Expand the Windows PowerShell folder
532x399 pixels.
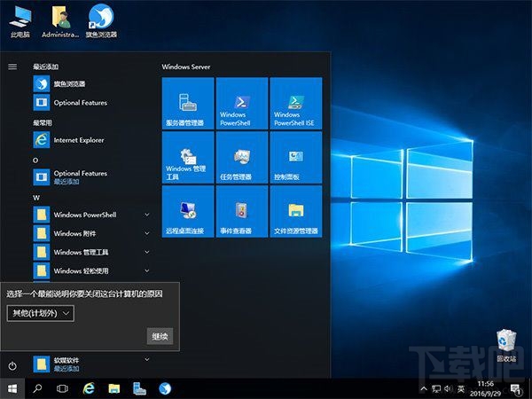click(91, 215)
